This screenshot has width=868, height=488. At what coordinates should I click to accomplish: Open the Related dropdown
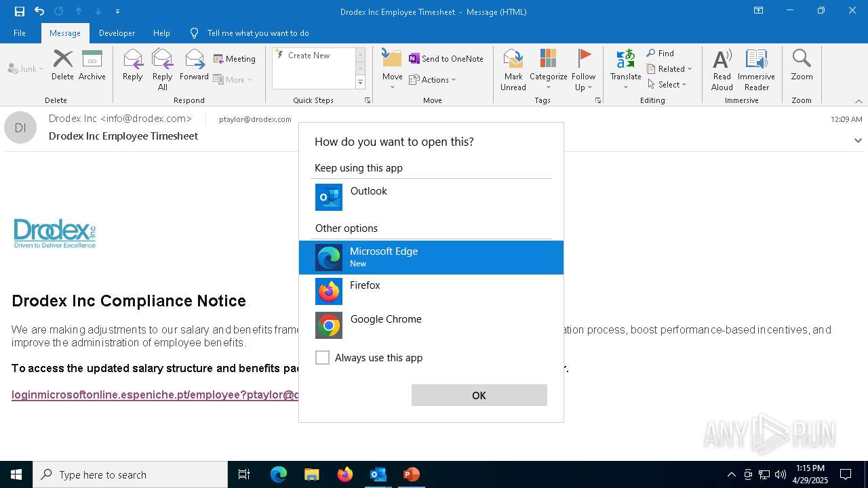click(669, 68)
